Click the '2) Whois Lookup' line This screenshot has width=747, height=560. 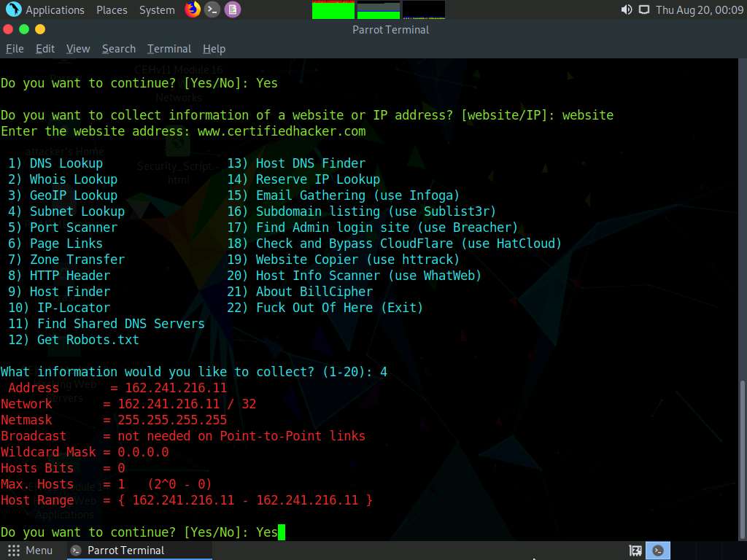tap(63, 179)
